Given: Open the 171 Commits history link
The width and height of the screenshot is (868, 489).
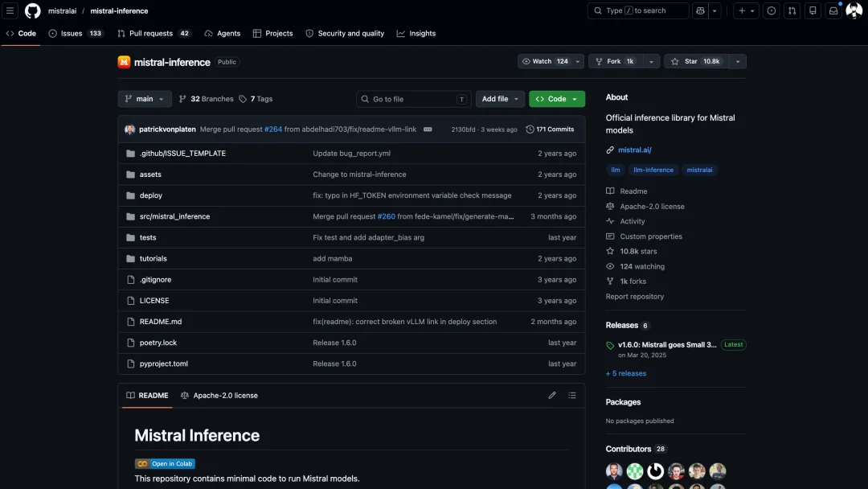Looking at the screenshot, I should pos(551,129).
